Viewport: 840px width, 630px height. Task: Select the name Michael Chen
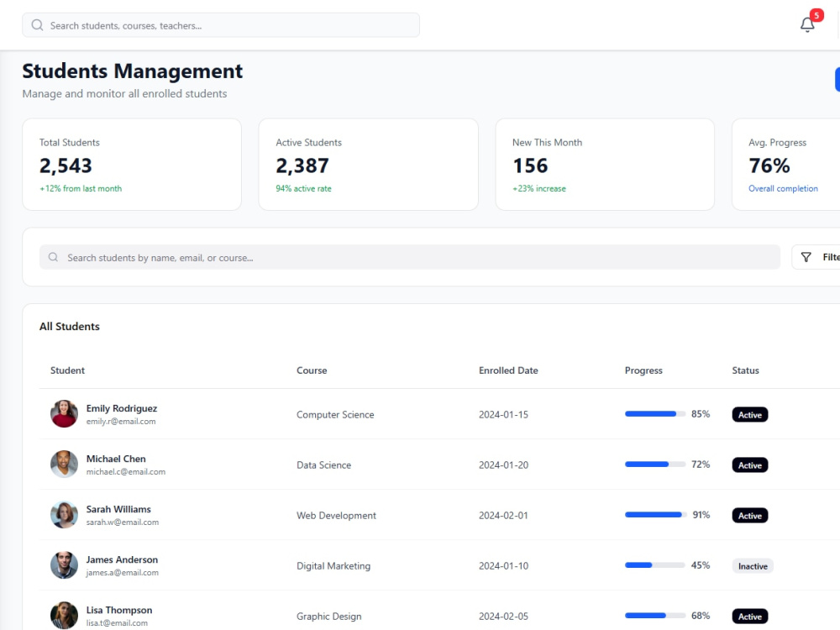point(116,459)
